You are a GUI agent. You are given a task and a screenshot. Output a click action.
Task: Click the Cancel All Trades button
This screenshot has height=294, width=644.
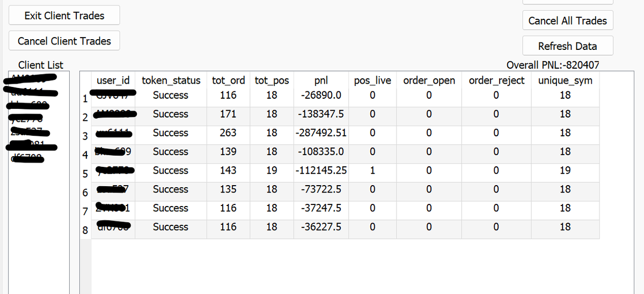click(567, 21)
